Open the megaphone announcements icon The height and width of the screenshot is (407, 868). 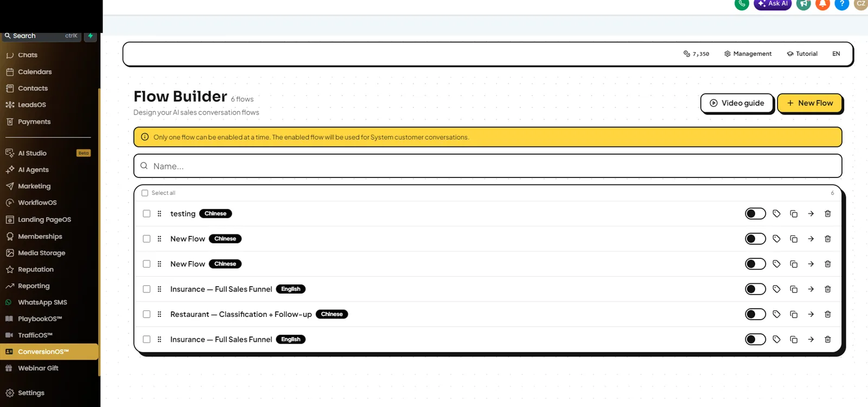(804, 4)
